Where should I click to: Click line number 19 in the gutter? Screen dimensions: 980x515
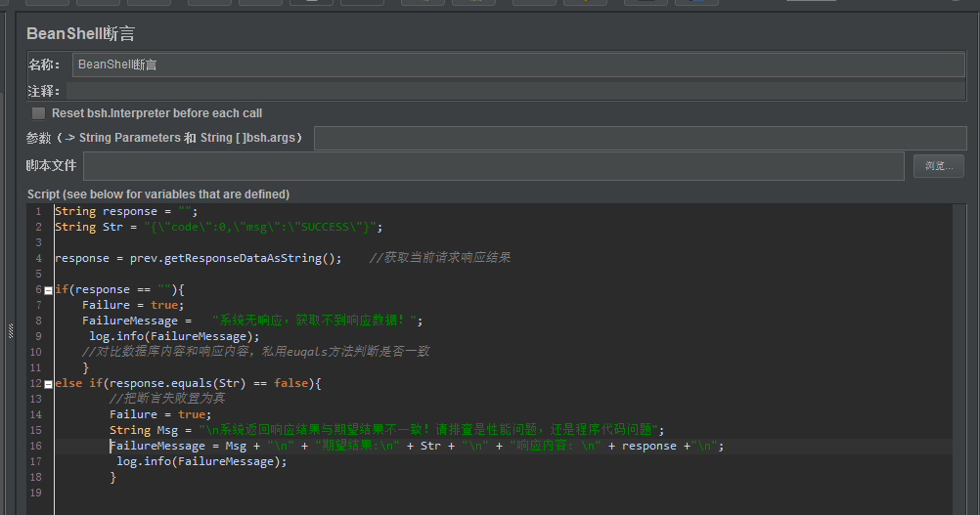(35, 494)
